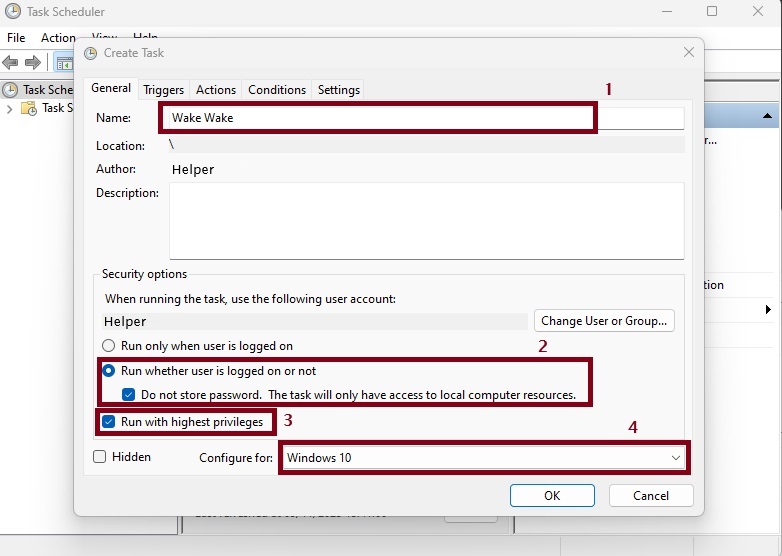
Task: Expand the Task Scheduler Library tree node
Action: click(9, 109)
